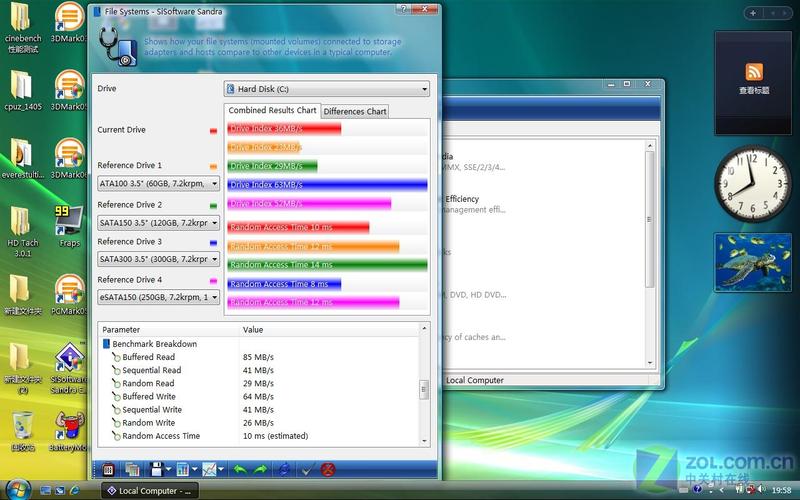Screen dimensions: 800x500
Task: Click the line graph toolbar icon
Action: point(209,469)
